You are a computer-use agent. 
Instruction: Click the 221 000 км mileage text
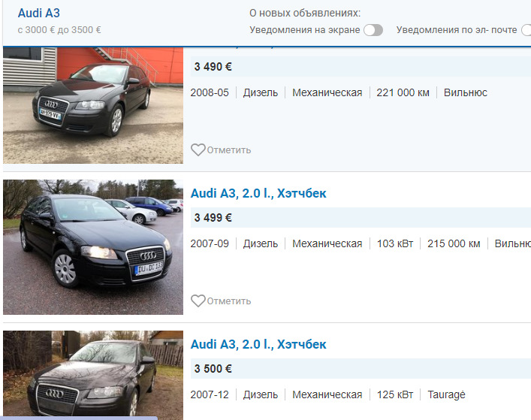[403, 93]
